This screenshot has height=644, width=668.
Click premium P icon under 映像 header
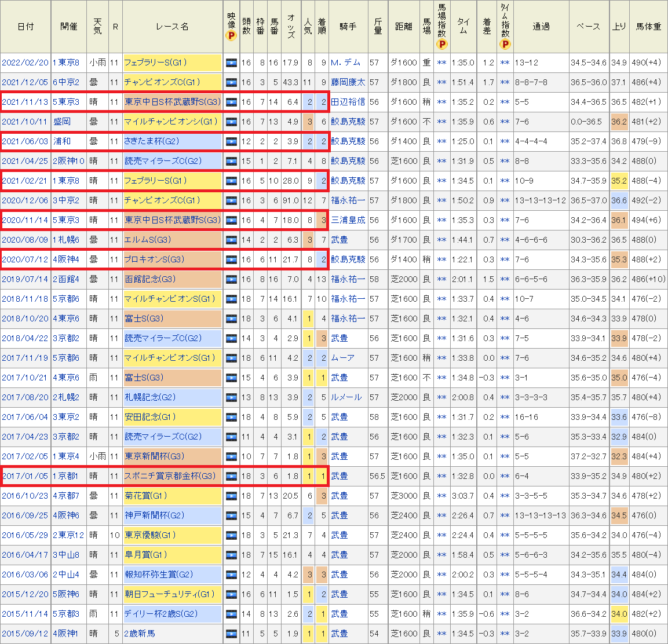coord(231,36)
